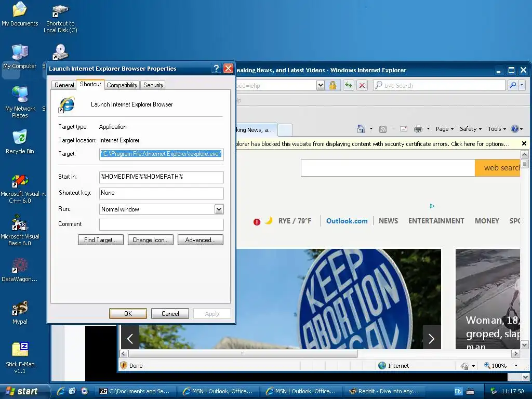Open the MONEY link on MSN
This screenshot has width=532, height=399.
(487, 221)
